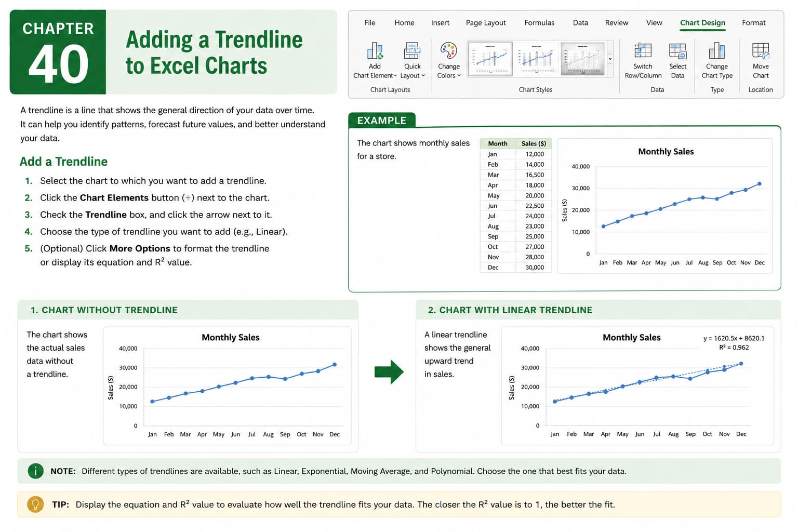Screen dimensions: 798x532
Task: Switch to the Home tab
Action: (404, 23)
